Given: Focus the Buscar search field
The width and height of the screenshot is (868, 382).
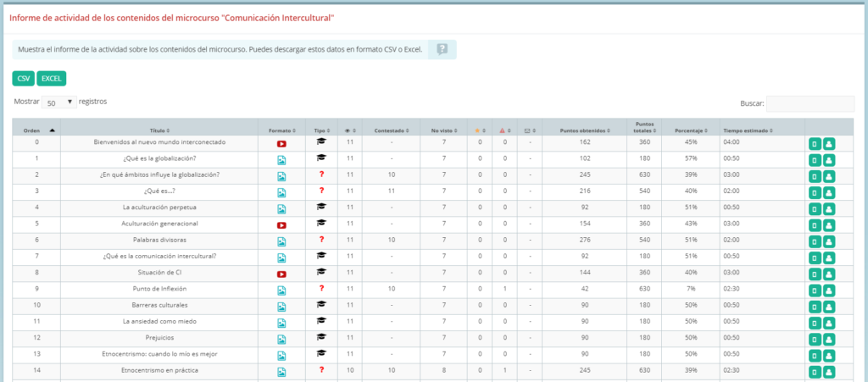Looking at the screenshot, I should (810, 104).
